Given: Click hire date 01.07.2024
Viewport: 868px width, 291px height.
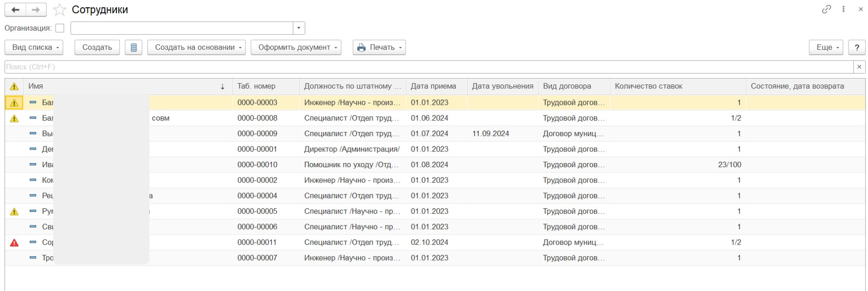Looking at the screenshot, I should click(x=430, y=134).
